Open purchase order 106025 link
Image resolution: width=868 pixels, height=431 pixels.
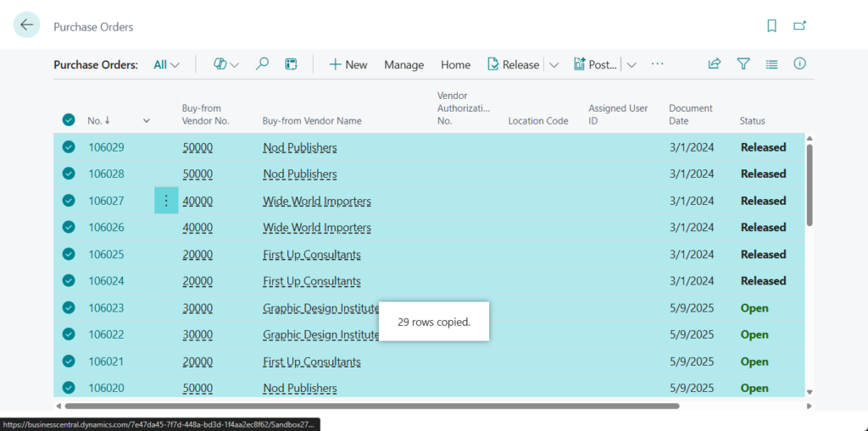point(106,255)
